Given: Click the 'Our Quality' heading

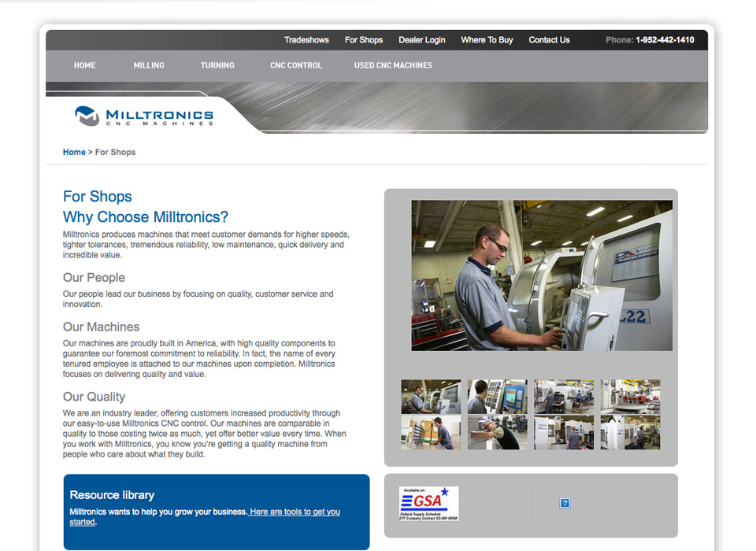Looking at the screenshot, I should (94, 397).
